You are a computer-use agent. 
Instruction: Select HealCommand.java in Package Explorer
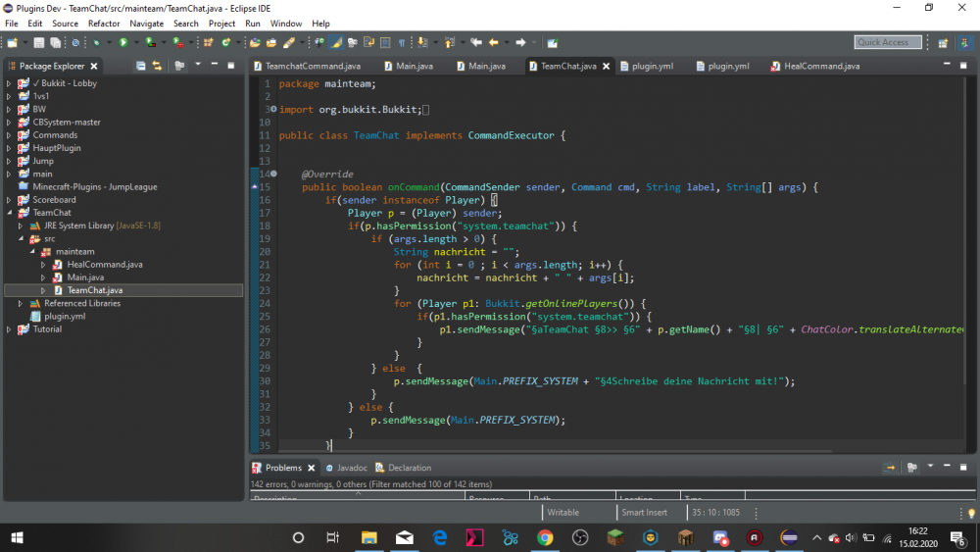(105, 265)
